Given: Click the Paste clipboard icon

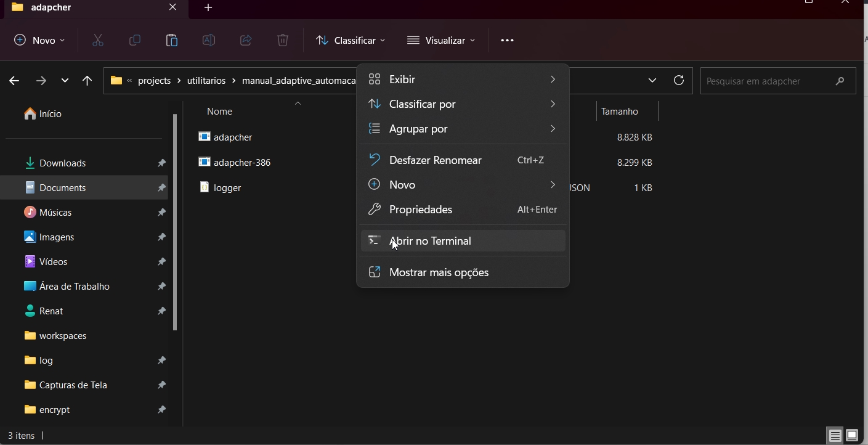Looking at the screenshot, I should pyautogui.click(x=171, y=41).
